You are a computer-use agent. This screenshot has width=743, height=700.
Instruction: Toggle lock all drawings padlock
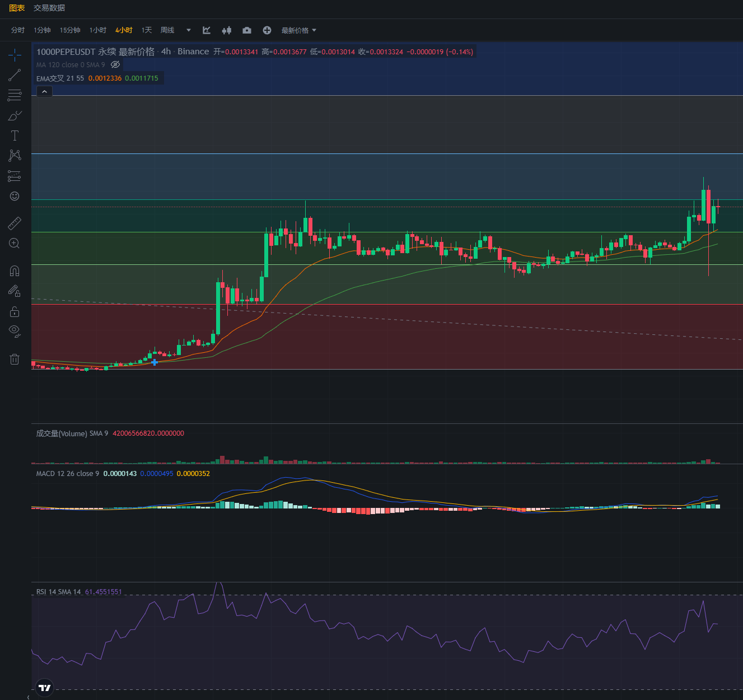click(x=15, y=311)
